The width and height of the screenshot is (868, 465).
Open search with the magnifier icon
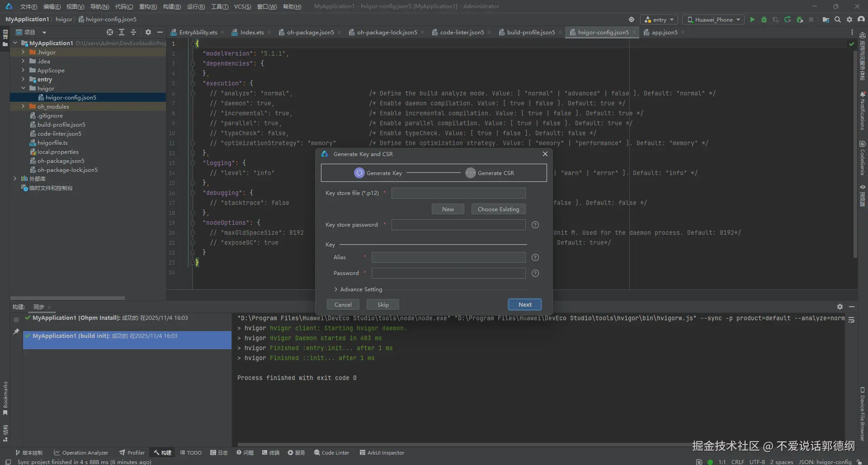(838, 19)
